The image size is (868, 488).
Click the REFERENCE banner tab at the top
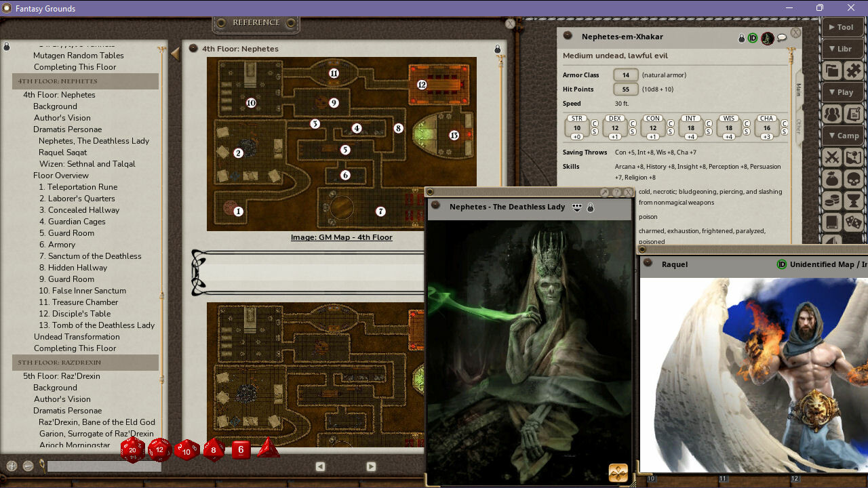tap(256, 22)
